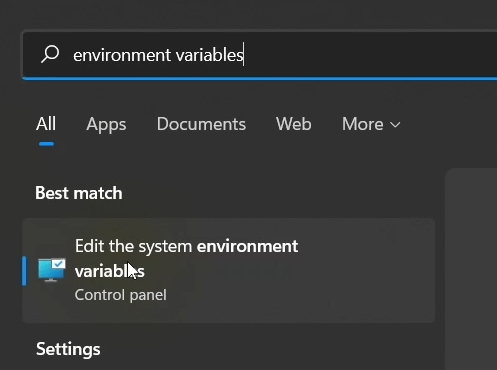Place the cursor in the environment variables search text

[158, 55]
